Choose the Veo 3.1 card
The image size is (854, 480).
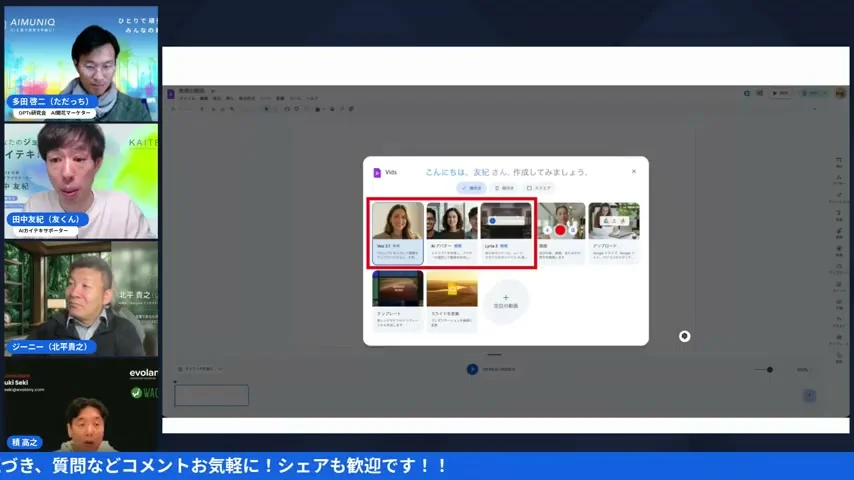point(398,233)
